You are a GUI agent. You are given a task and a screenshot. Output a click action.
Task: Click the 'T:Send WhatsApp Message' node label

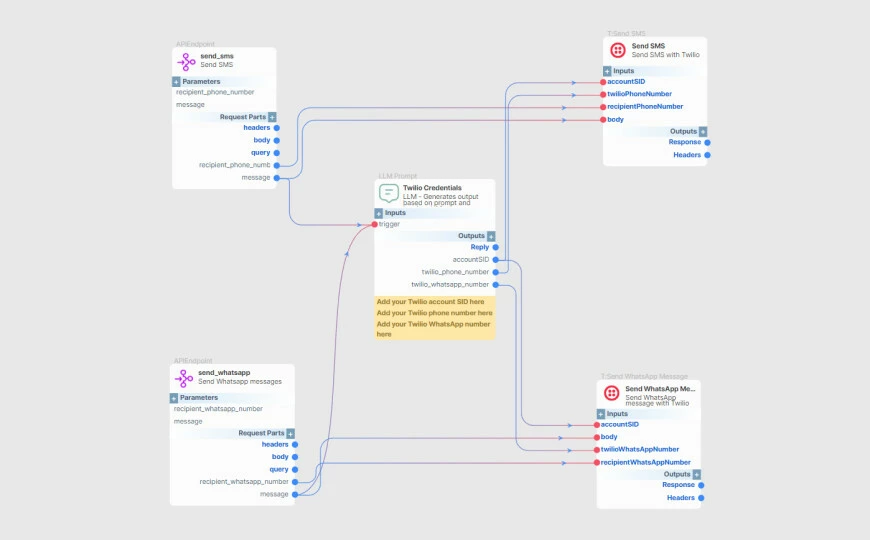click(x=644, y=376)
